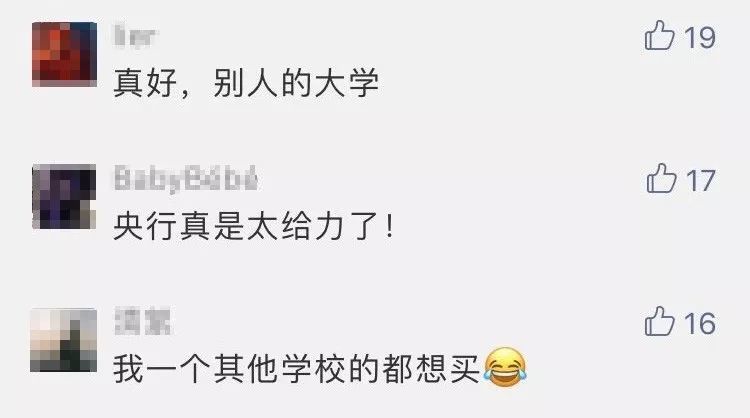The image size is (750, 418).
Task: Open blurred username above 我一个其他学校的都想买
Action: click(x=143, y=321)
